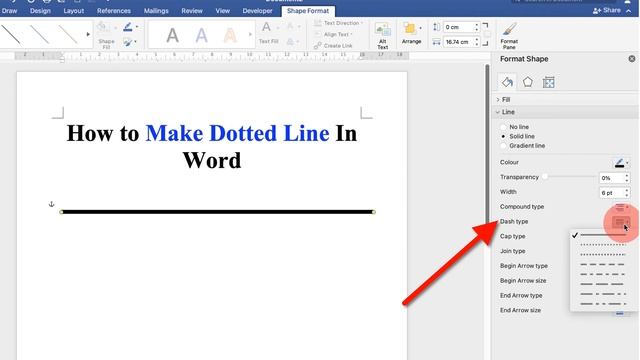
Task: Click the Transparency slider handle
Action: point(545,177)
